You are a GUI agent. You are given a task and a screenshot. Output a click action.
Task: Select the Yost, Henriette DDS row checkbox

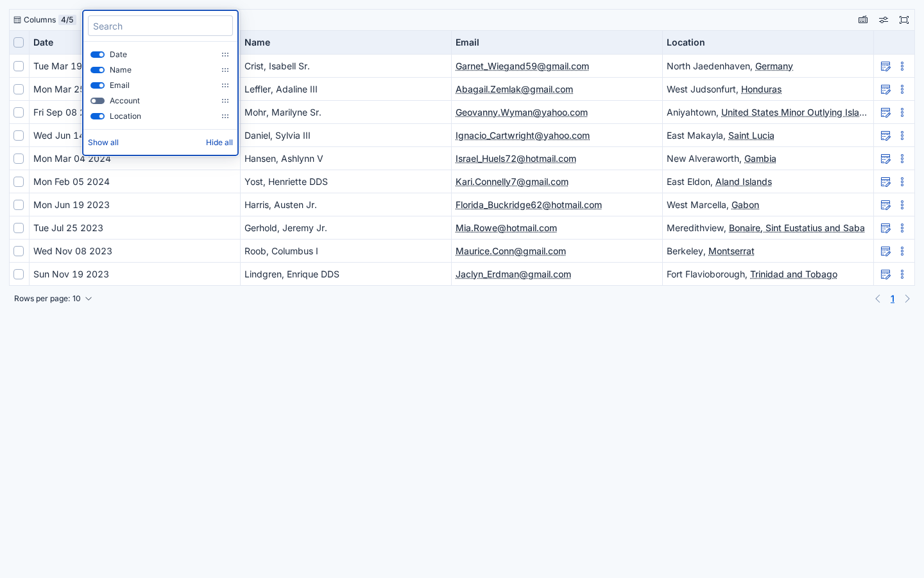click(x=19, y=182)
